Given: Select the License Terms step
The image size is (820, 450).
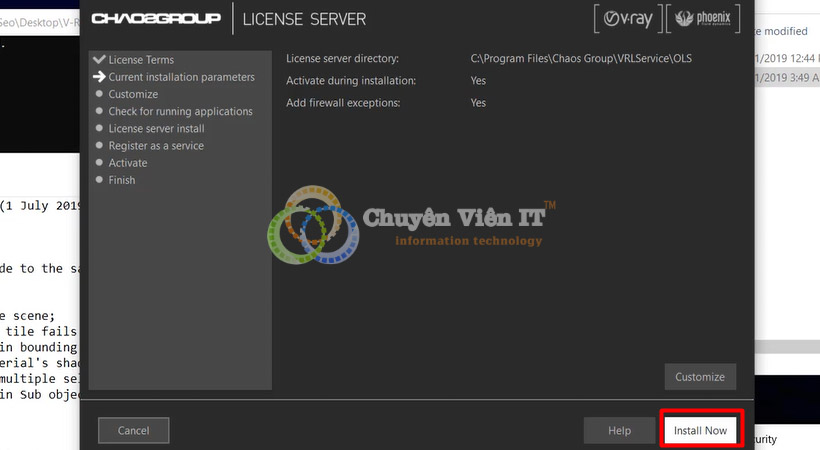Looking at the screenshot, I should point(141,60).
